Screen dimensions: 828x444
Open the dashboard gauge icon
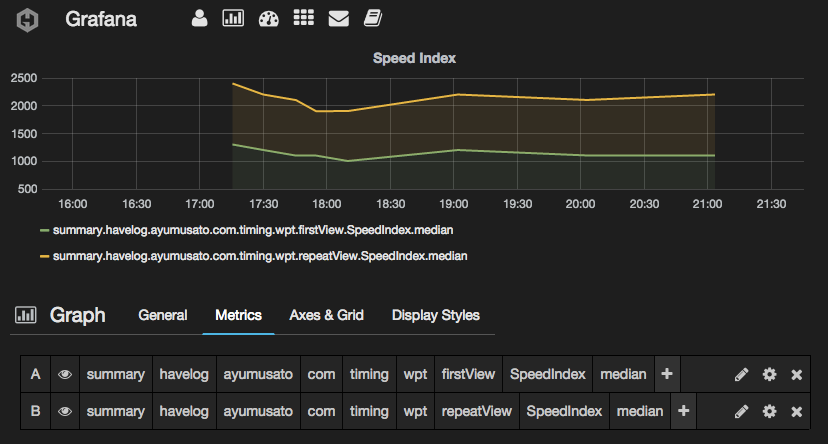(268, 18)
